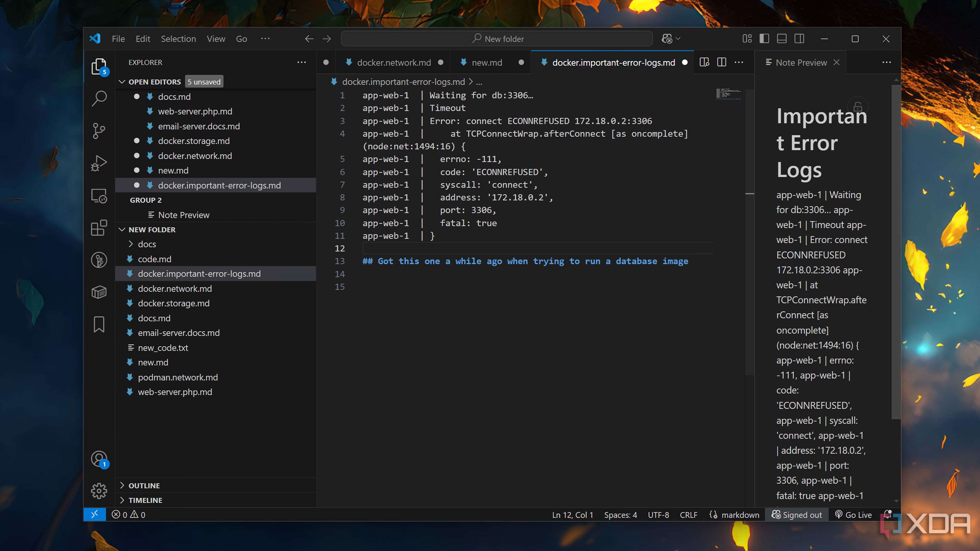Open the Accounts icon with badge
980x551 pixels.
pyautogui.click(x=100, y=459)
